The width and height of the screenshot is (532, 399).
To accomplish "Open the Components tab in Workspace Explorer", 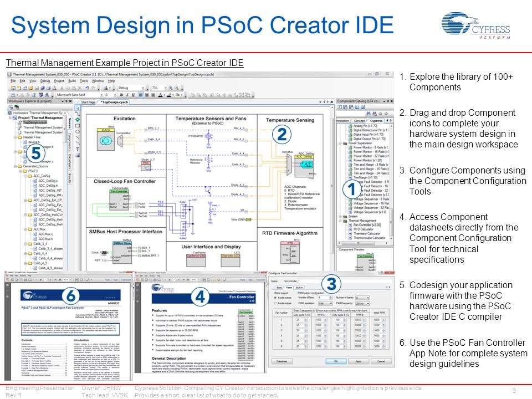I will pos(70,140).
